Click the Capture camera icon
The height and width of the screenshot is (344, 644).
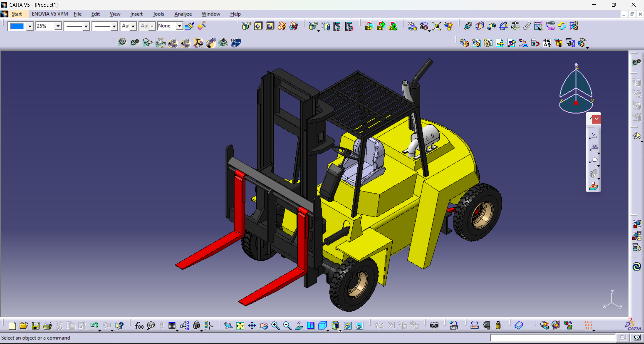click(434, 325)
